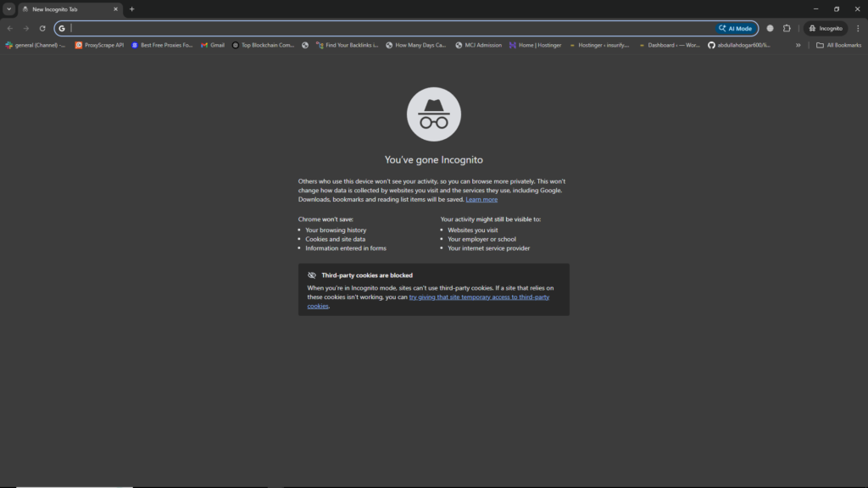The width and height of the screenshot is (868, 488).
Task: Click the forward navigation arrow
Action: click(x=25, y=28)
